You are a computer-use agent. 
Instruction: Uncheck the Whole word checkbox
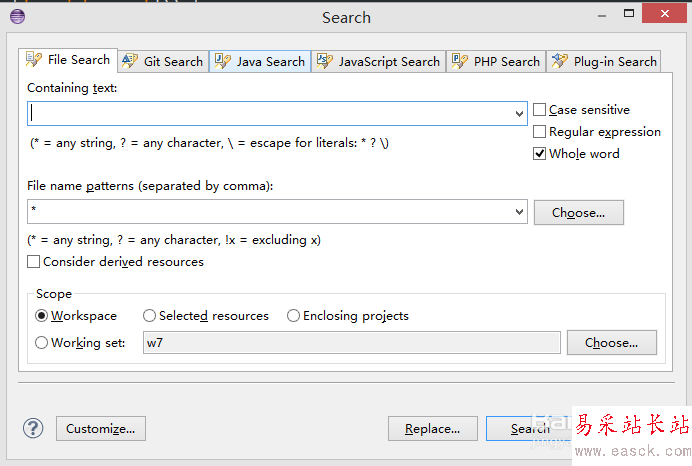540,154
